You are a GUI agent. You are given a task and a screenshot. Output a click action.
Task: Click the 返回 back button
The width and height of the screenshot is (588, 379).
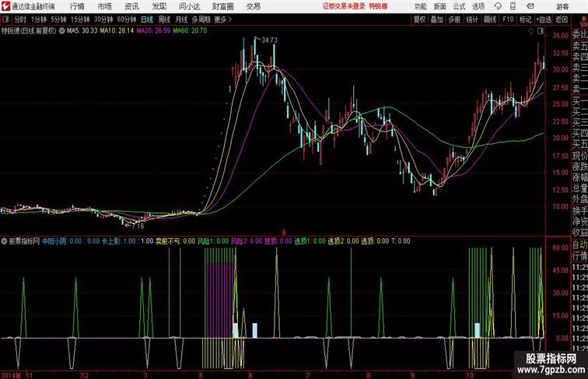pyautogui.click(x=562, y=19)
